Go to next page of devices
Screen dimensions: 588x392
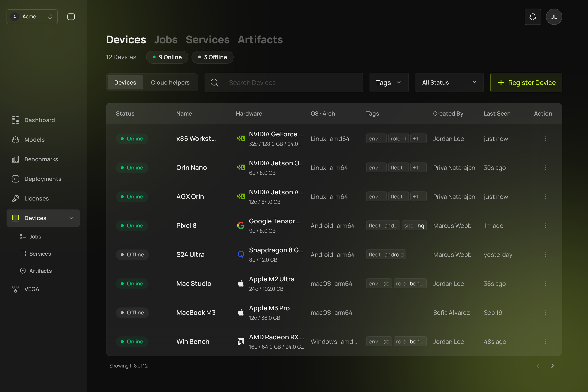pos(552,366)
